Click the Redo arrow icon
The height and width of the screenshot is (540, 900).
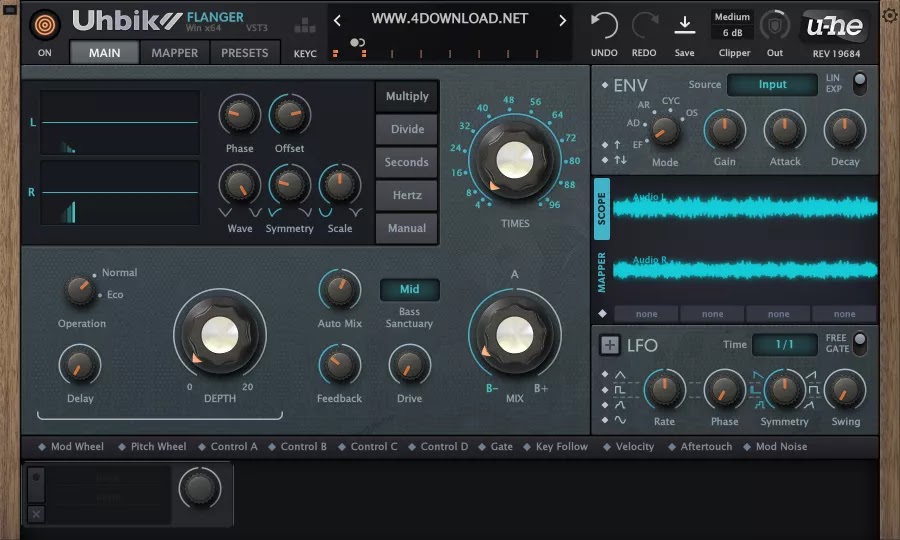point(644,25)
